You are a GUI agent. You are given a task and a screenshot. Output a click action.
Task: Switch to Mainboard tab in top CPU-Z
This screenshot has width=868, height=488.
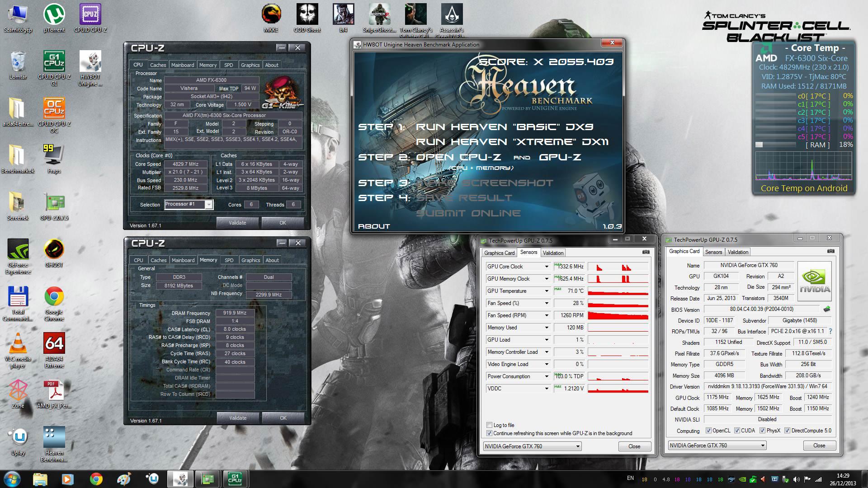point(183,65)
